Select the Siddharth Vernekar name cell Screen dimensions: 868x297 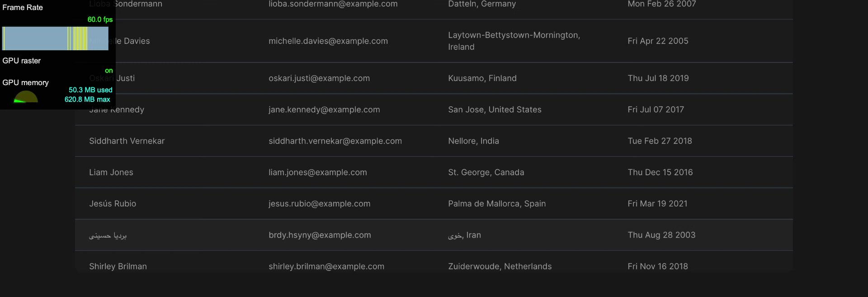[x=127, y=141]
